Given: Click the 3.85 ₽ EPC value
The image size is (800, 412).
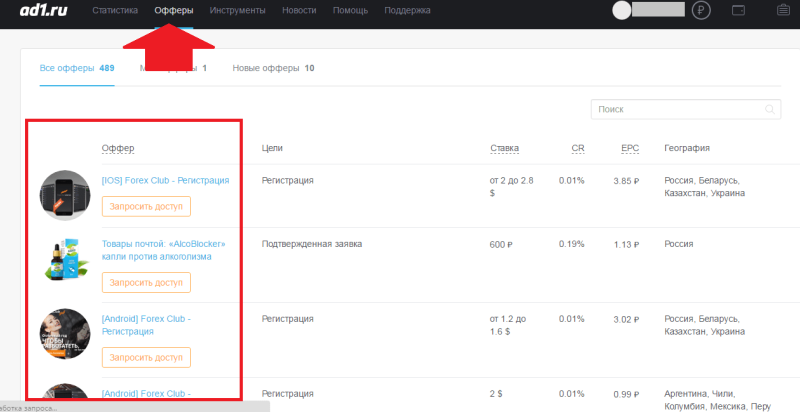Looking at the screenshot, I should [626, 181].
